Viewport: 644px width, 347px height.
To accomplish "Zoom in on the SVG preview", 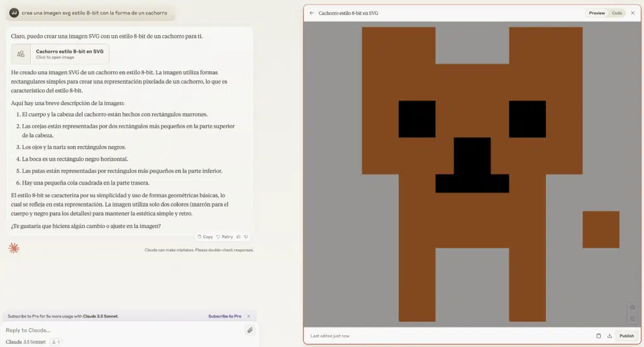I will click(633, 307).
